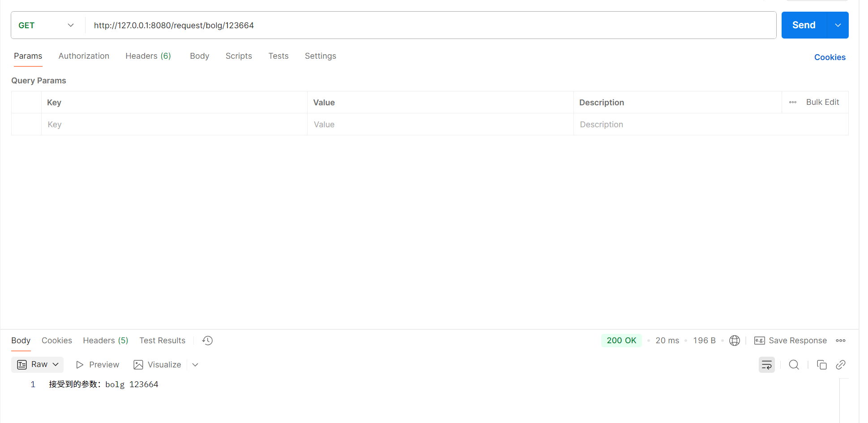
Task: Open the Cookies link at right
Action: pyautogui.click(x=830, y=57)
